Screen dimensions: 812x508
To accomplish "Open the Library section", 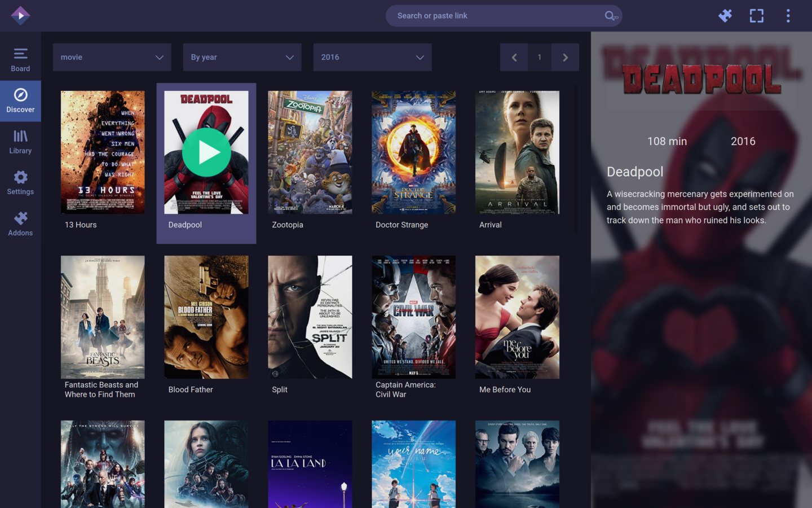I will point(20,142).
